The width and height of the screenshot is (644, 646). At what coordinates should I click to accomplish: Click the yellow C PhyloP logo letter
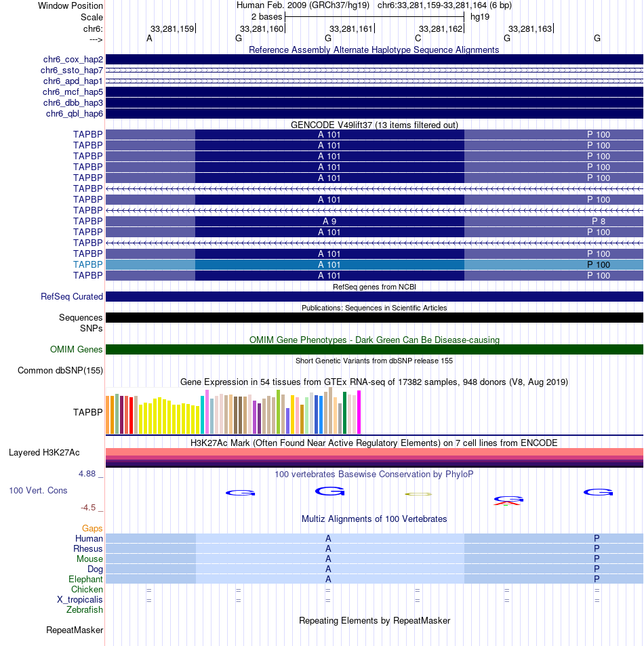click(418, 494)
